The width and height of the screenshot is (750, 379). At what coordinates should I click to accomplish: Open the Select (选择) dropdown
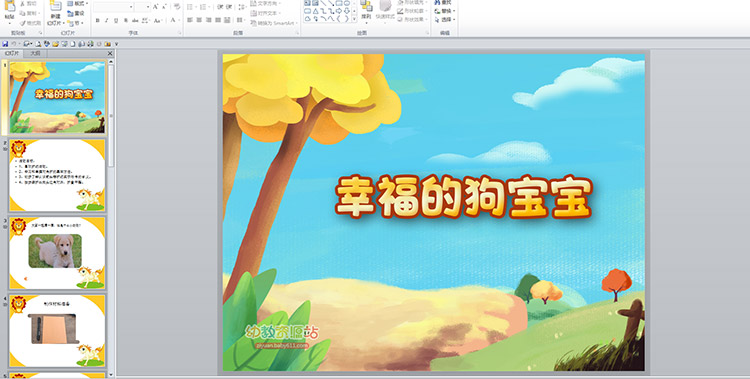(445, 20)
